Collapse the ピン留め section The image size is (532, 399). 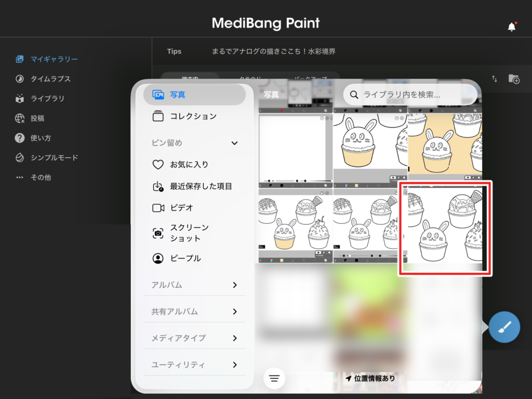(x=234, y=143)
